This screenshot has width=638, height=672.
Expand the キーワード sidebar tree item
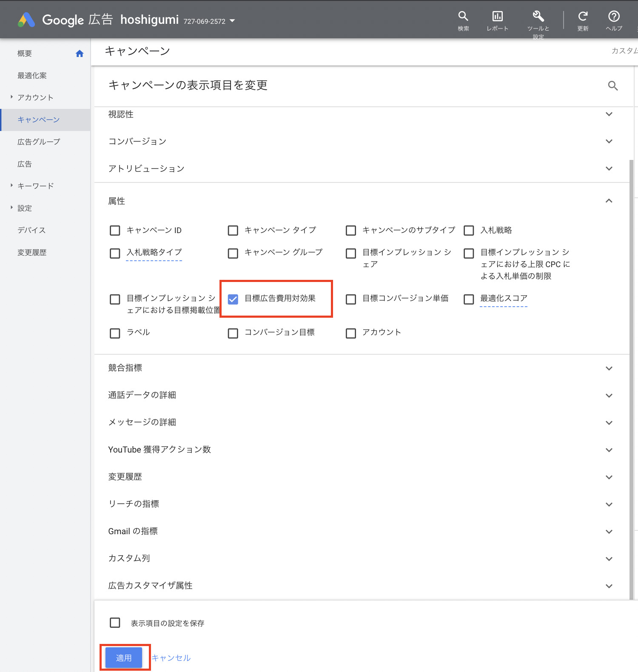[x=12, y=185]
